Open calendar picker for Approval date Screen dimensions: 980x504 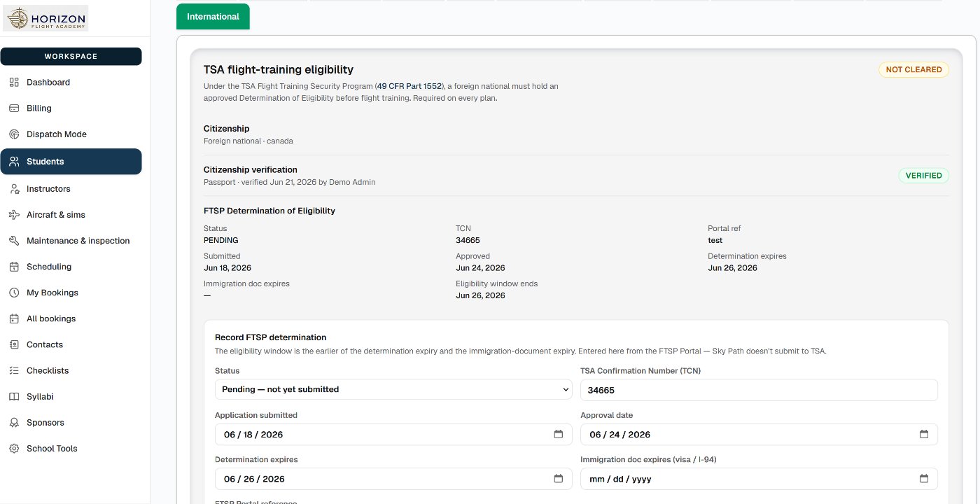tap(924, 435)
